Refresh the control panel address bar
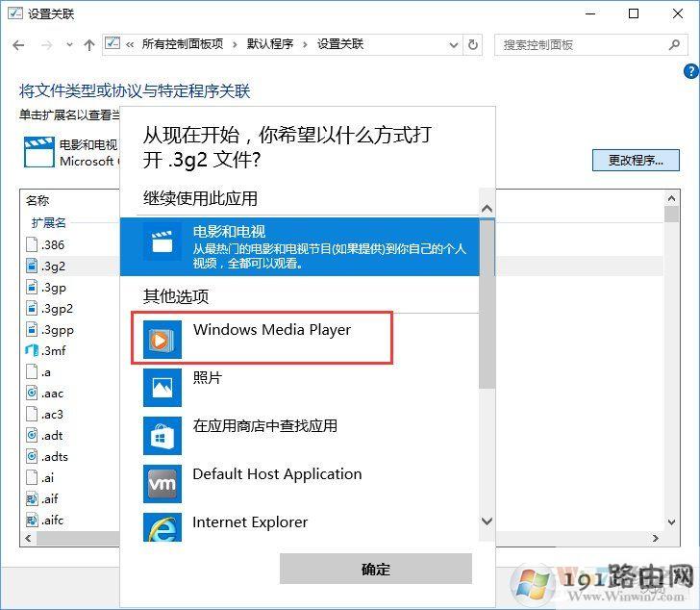The width and height of the screenshot is (700, 610). (x=473, y=44)
